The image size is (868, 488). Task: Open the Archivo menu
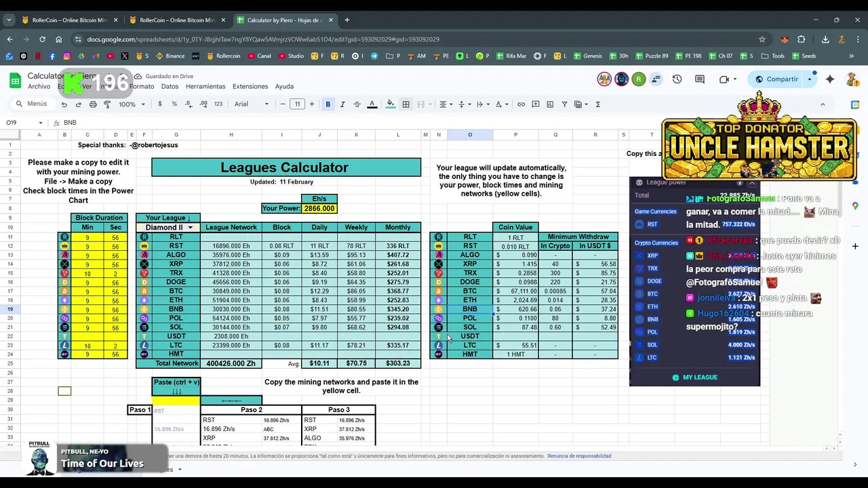click(x=39, y=87)
